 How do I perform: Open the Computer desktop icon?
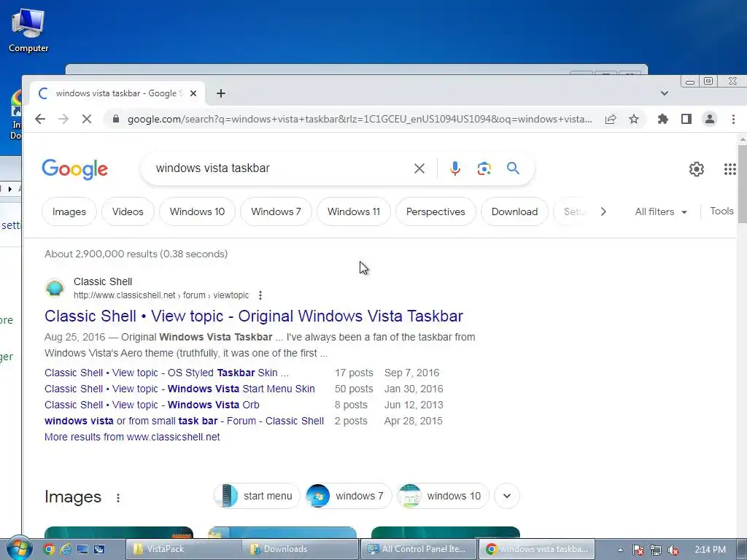[x=28, y=29]
